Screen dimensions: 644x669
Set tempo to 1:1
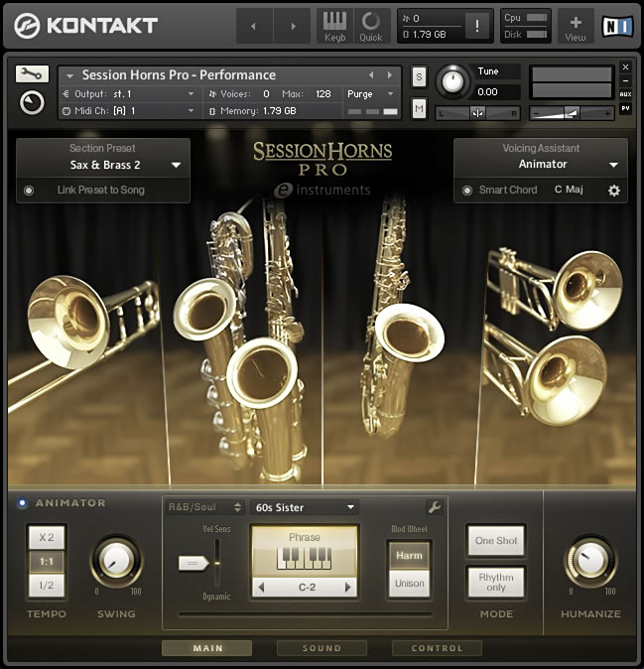pos(47,562)
